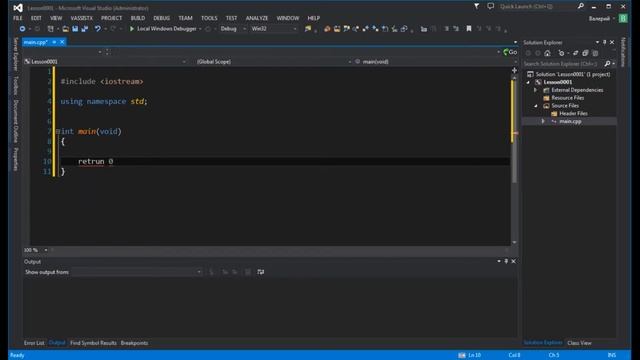
Task: Click the green Go button in navigation bar
Action: pyautogui.click(x=510, y=52)
